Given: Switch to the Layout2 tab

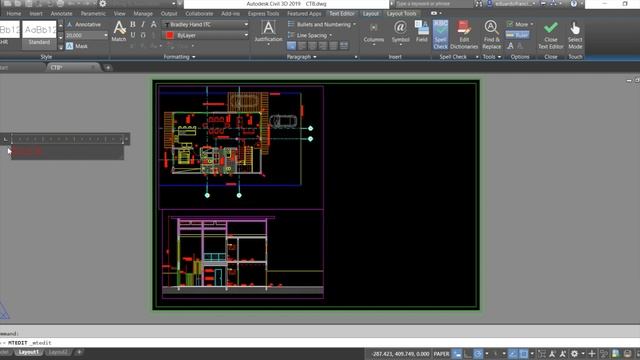Looking at the screenshot, I should point(58,352).
